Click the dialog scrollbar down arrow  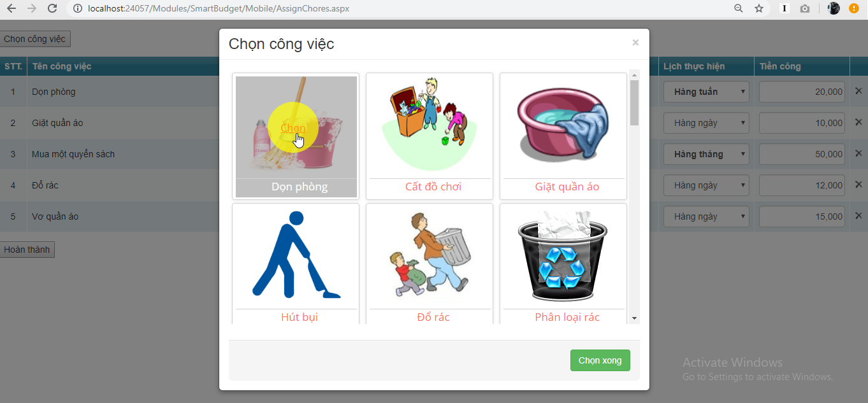coord(634,318)
